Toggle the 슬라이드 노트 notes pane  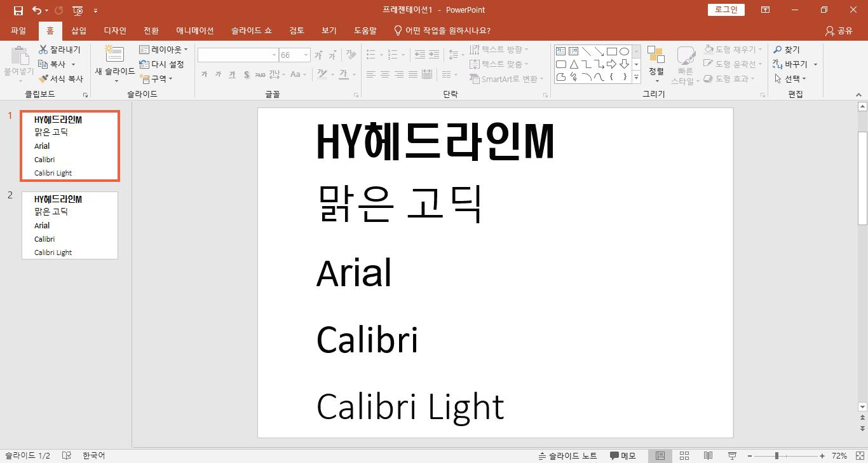[567, 455]
